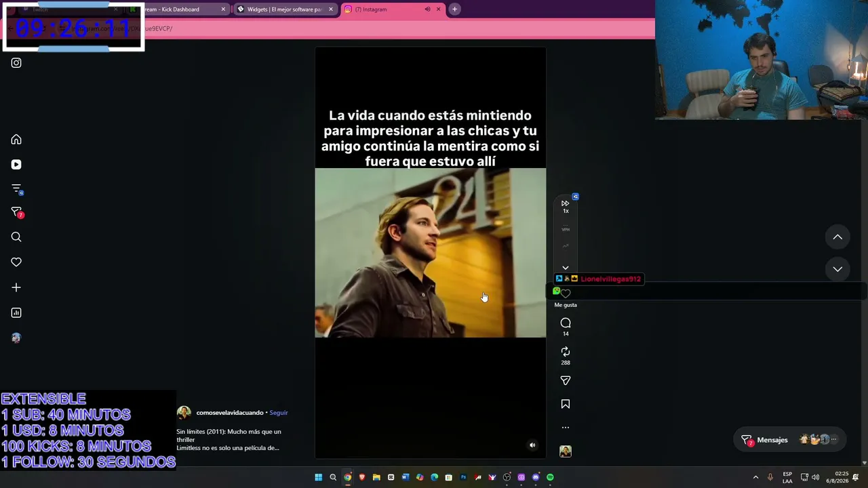Open the taskbar volume control
The width and height of the screenshot is (868, 488).
point(815,477)
